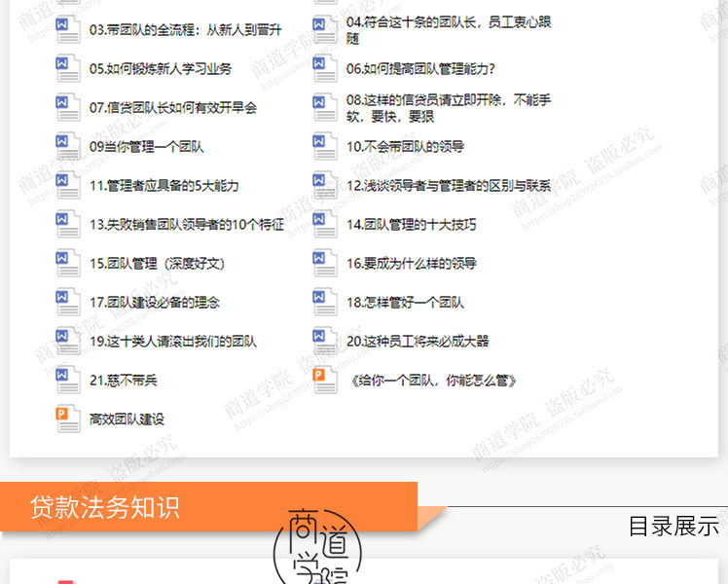Click Word icon beside 06.如何提高团队管理能力
The image size is (728, 584).
point(325,68)
